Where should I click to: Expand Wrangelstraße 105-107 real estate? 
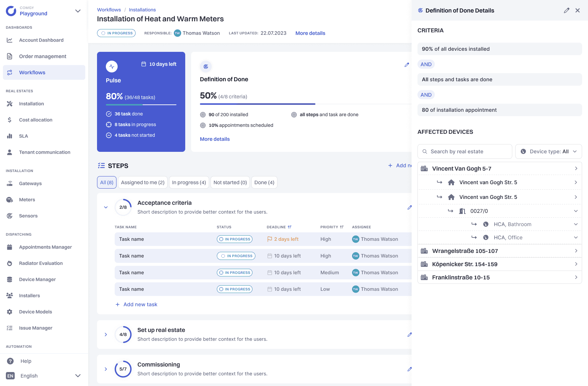click(576, 251)
